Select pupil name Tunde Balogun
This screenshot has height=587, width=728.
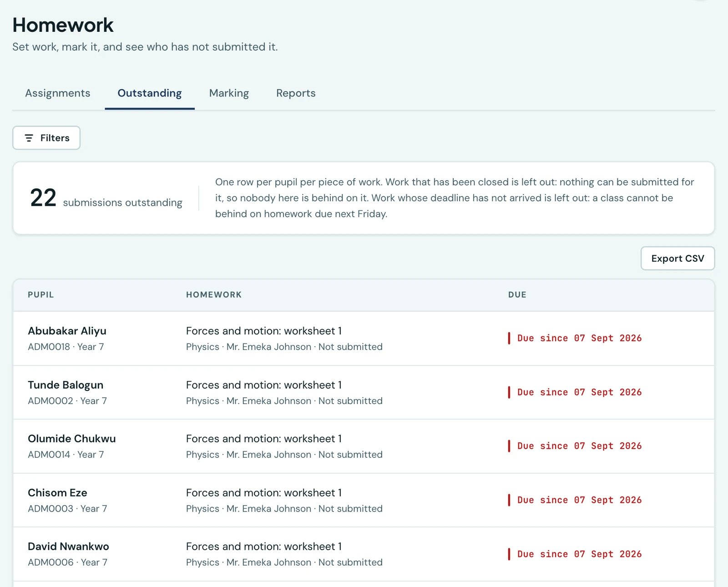pyautogui.click(x=66, y=385)
